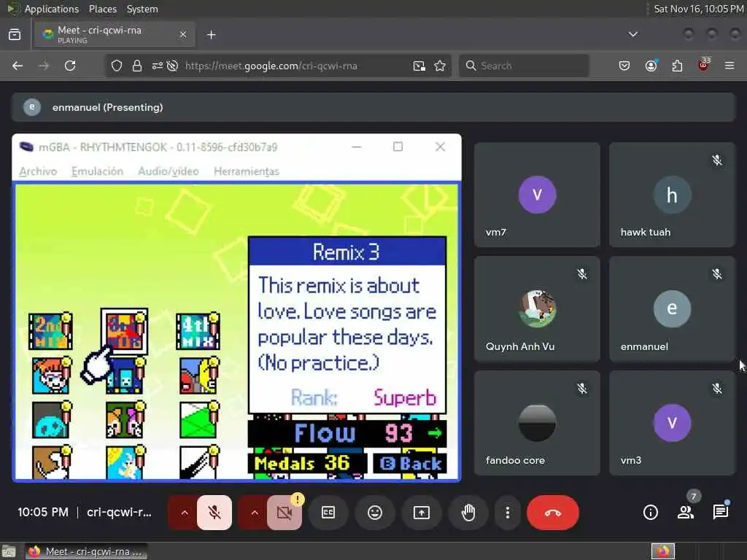Turn on closed captions
Image resolution: width=747 pixels, height=560 pixels.
click(328, 513)
